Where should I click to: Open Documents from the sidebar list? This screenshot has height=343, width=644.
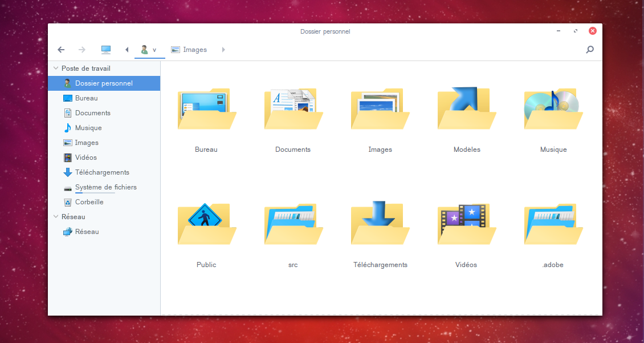click(104, 113)
